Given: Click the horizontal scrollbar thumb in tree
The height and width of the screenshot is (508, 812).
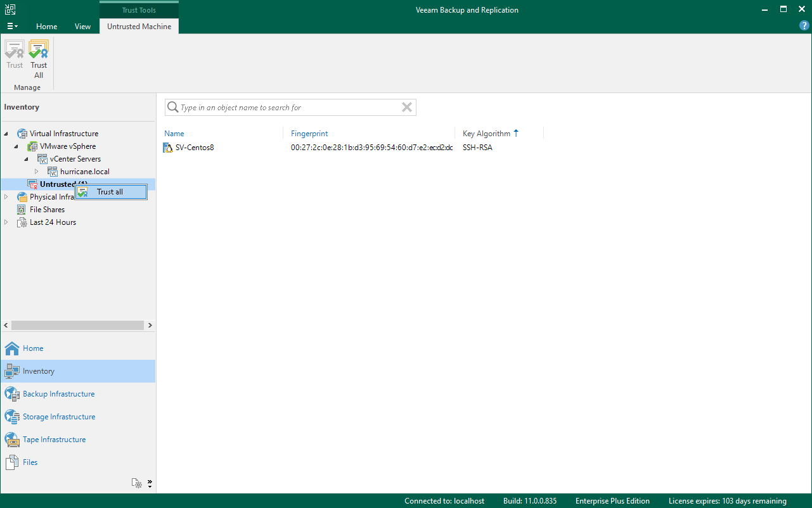Looking at the screenshot, I should click(77, 325).
